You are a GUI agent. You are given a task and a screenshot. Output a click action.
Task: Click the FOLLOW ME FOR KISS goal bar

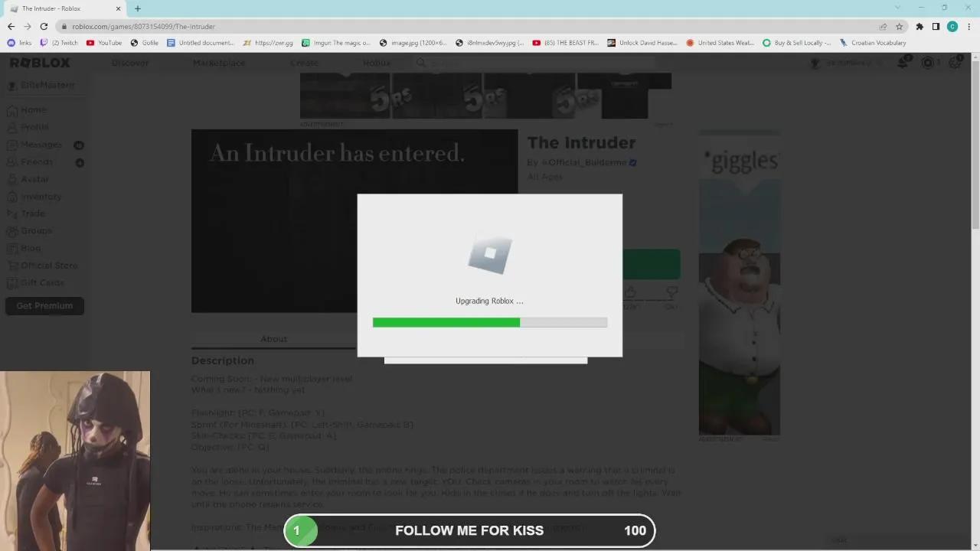[469, 530]
